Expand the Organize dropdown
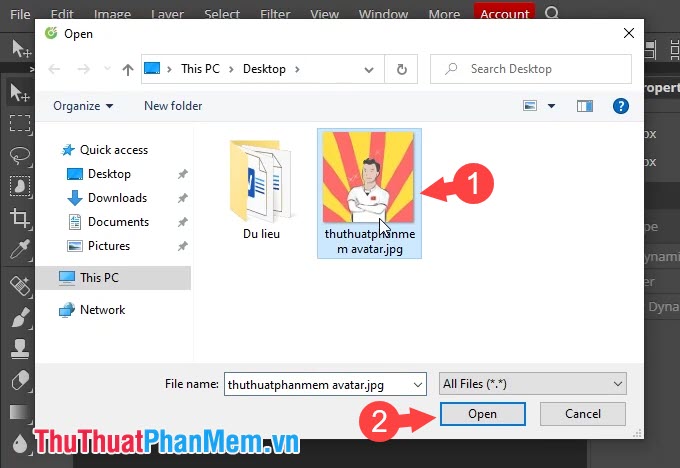Screen dimensions: 680x468 [x=83, y=105]
